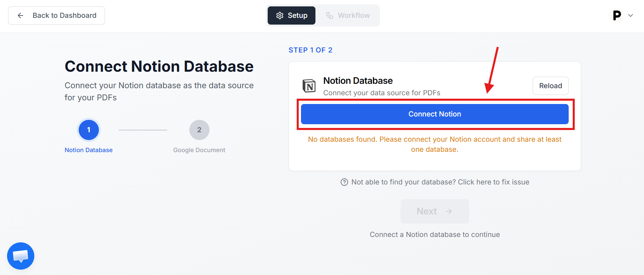
Task: Click the Setup gear icon
Action: (x=280, y=15)
